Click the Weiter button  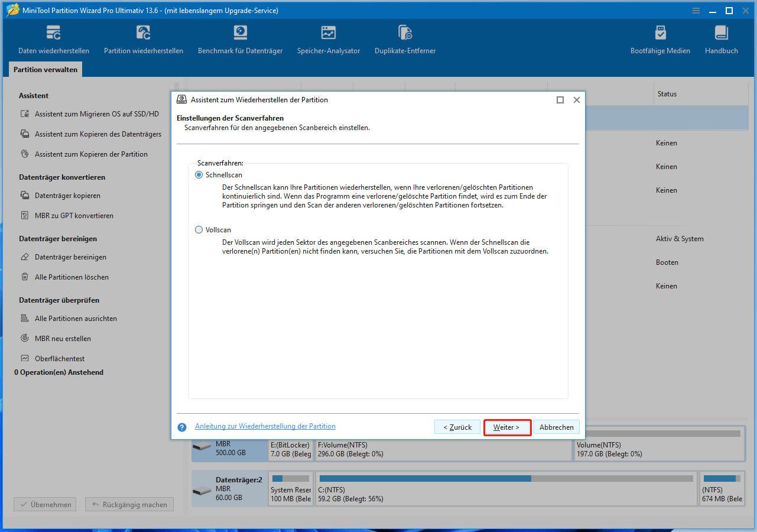(x=507, y=426)
